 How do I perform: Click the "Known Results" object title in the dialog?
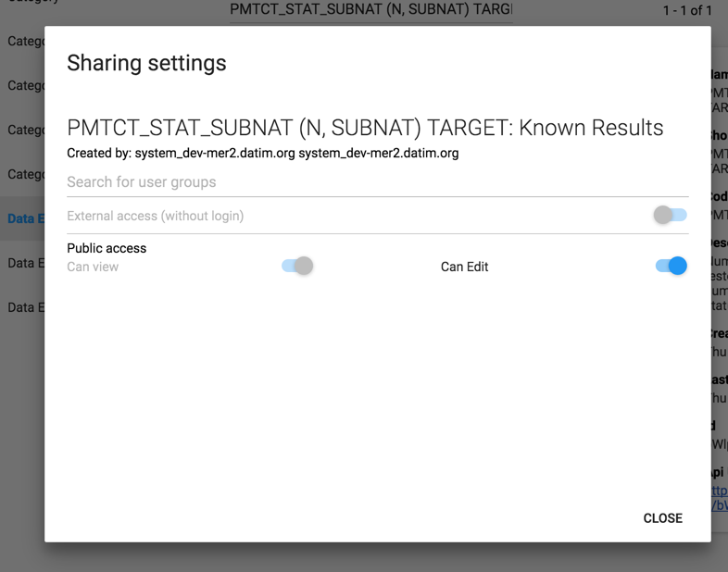pos(365,128)
